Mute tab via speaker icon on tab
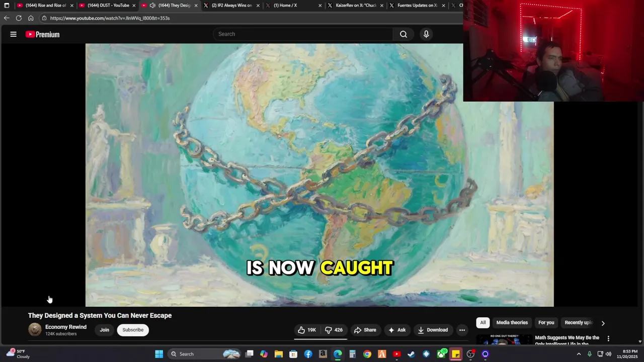644x362 pixels. (x=152, y=6)
